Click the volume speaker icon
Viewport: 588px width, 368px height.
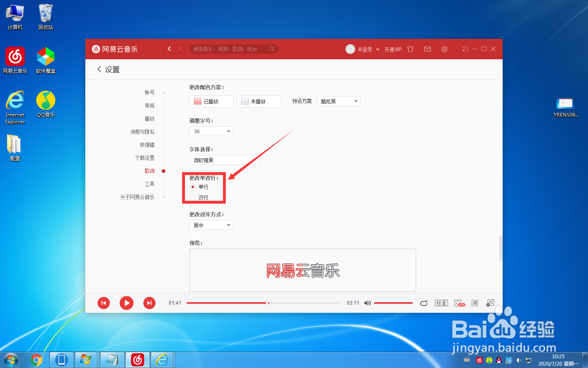(367, 303)
